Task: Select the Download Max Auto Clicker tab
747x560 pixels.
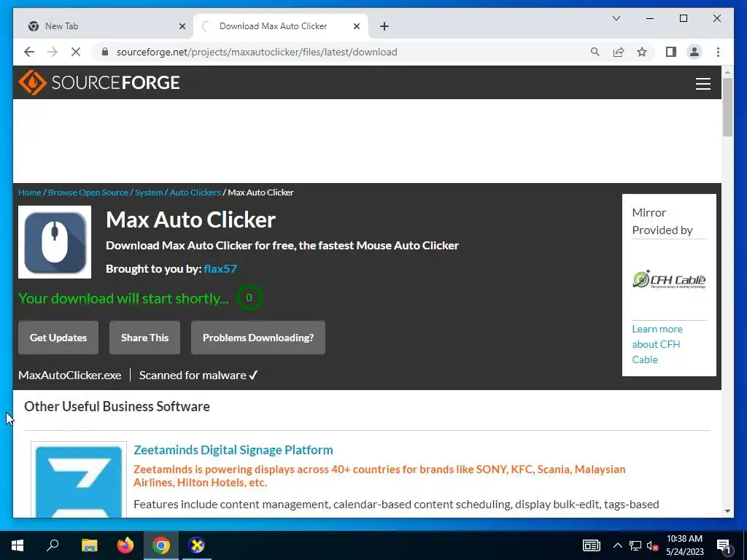Action: 281,26
